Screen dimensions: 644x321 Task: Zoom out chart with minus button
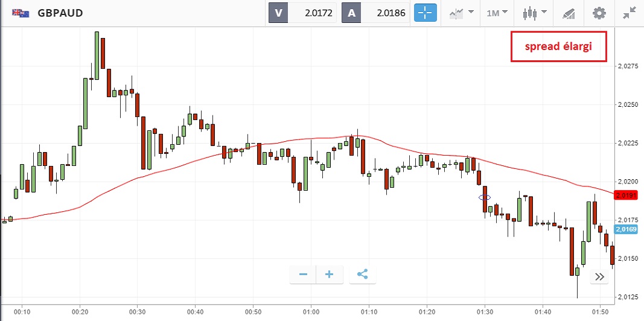[x=303, y=275]
